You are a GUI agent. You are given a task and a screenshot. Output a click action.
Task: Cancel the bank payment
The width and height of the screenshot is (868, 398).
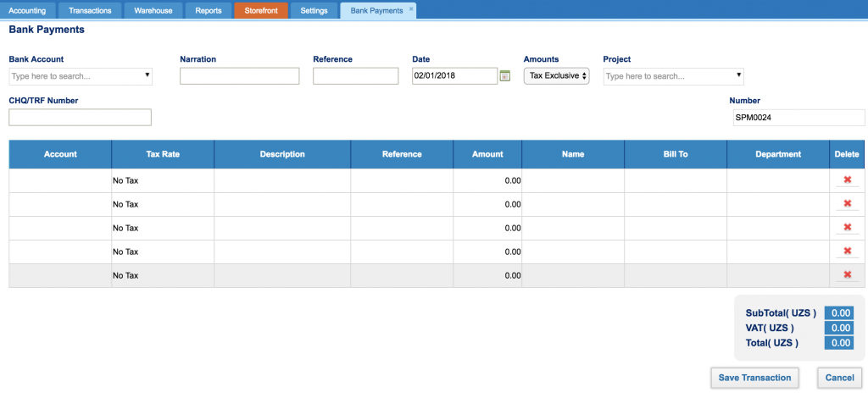click(839, 378)
